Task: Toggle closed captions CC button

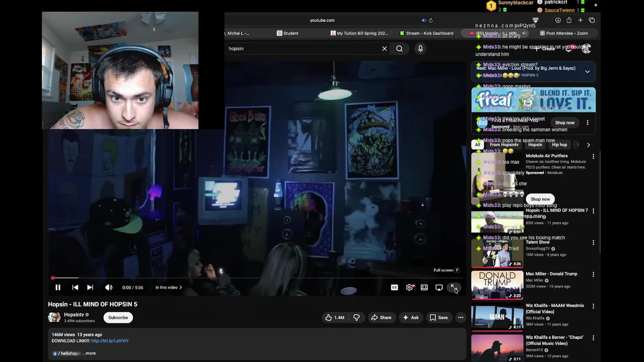Action: [394, 288]
